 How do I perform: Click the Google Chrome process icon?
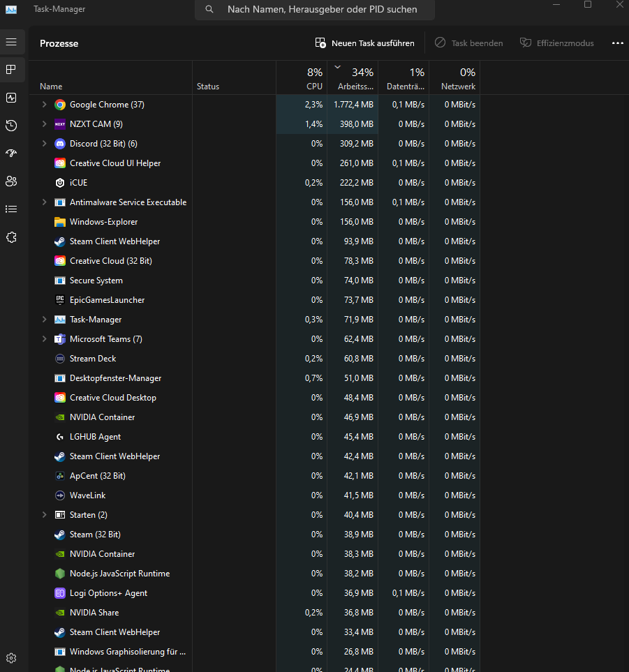(x=60, y=105)
